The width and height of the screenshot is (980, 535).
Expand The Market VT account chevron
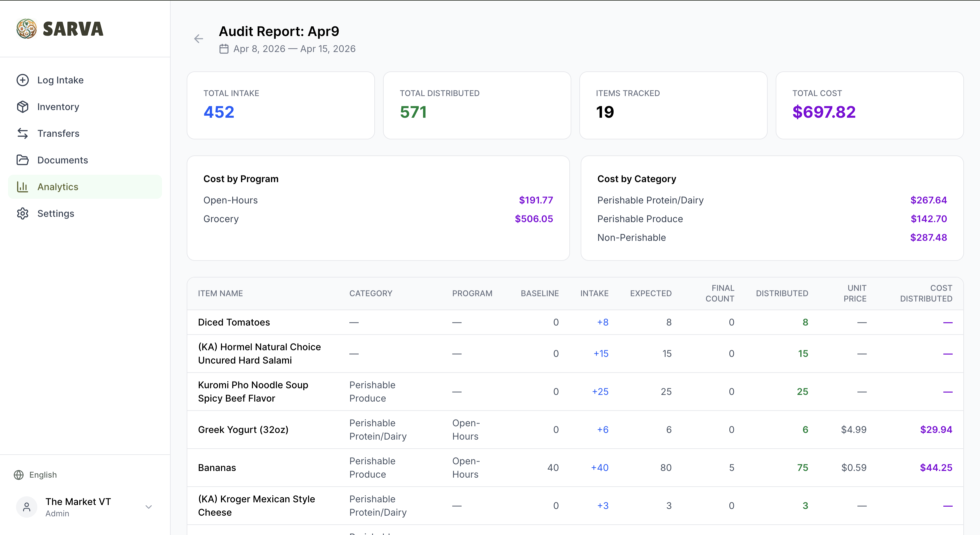click(149, 507)
